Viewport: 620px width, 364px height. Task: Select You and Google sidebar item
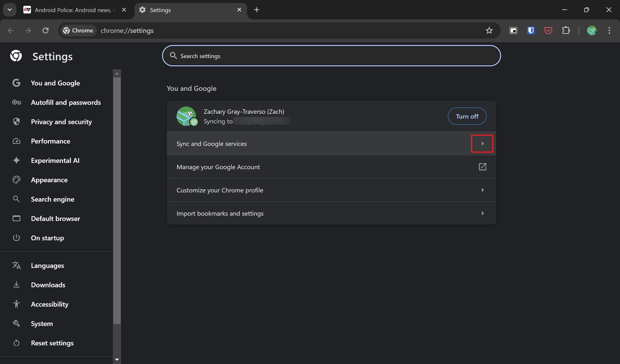(x=55, y=83)
